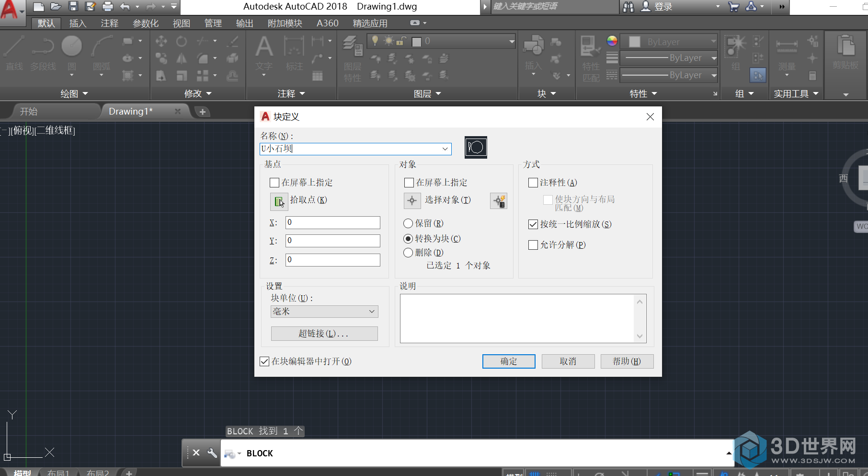Expand the 绘图 panel flyout
868x476 pixels.
pos(74,93)
